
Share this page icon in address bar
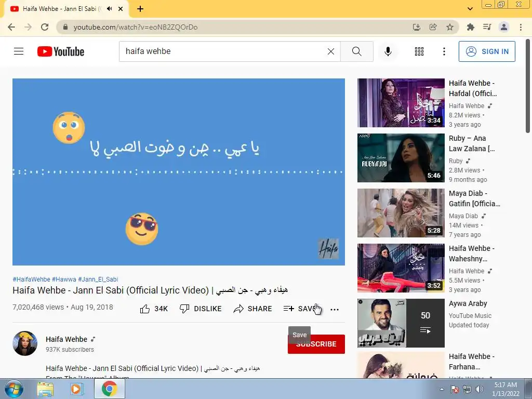point(433,27)
